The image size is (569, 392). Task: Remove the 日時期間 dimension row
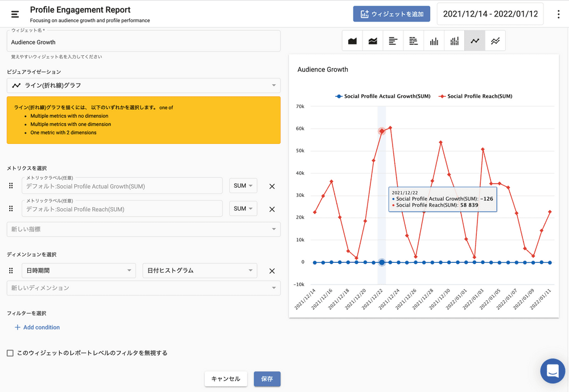272,271
